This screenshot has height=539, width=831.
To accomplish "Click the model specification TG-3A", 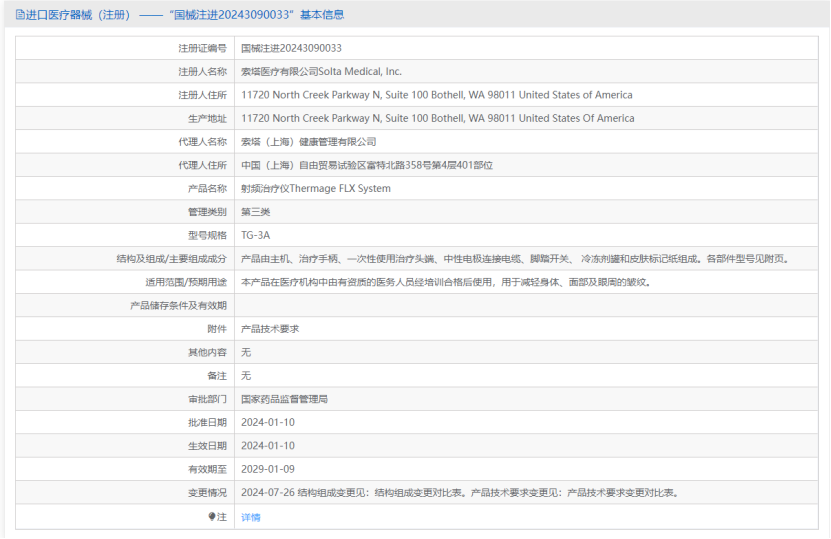I will coord(255,235).
